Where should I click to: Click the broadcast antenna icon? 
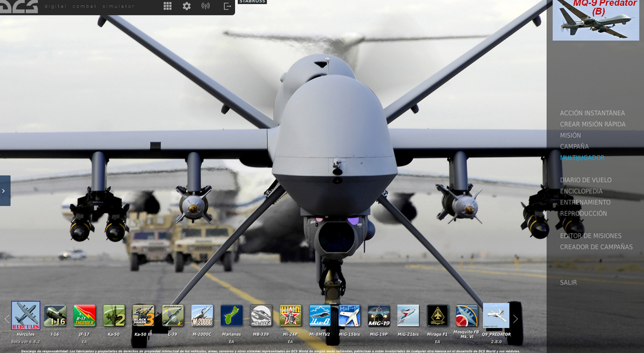[x=206, y=6]
